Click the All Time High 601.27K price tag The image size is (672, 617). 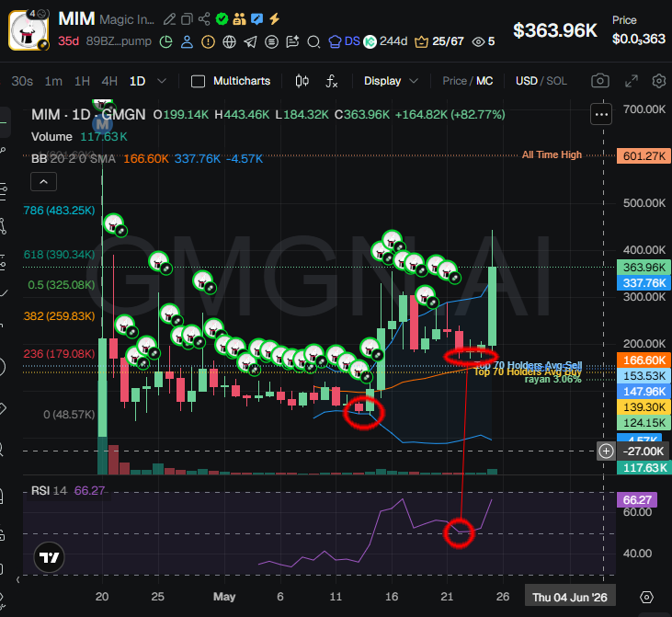644,155
